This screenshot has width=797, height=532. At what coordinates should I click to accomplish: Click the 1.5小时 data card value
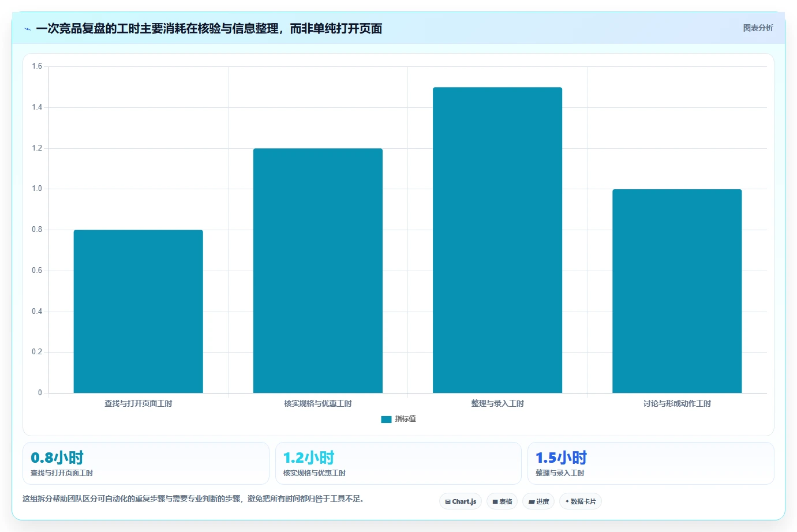coord(561,458)
